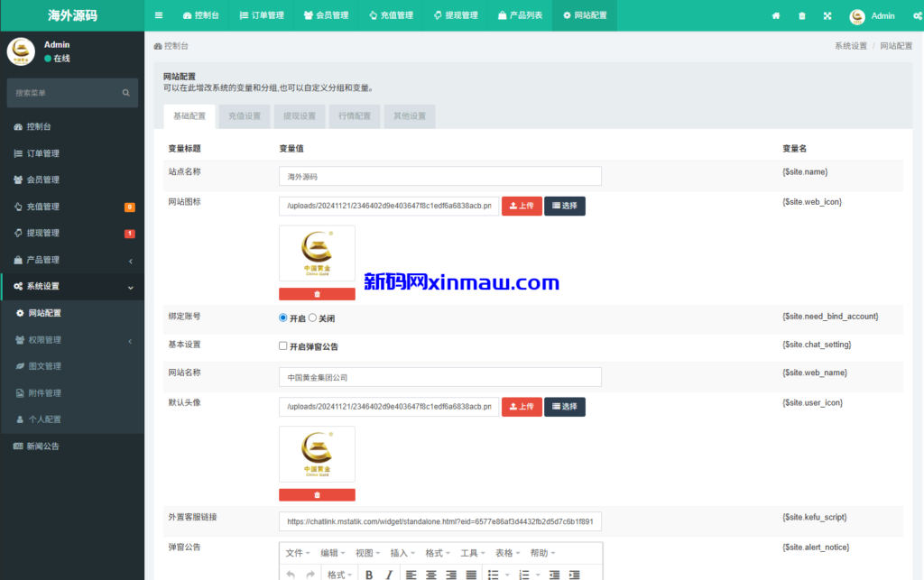The width and height of the screenshot is (924, 580).
Task: Click the trash/clear cache icon in header
Action: (x=800, y=14)
